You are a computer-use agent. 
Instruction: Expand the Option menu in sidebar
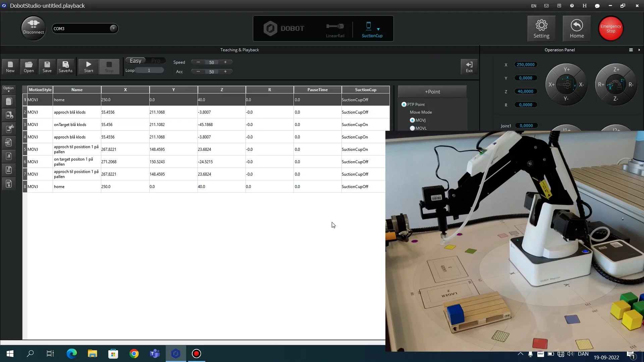pyautogui.click(x=9, y=89)
